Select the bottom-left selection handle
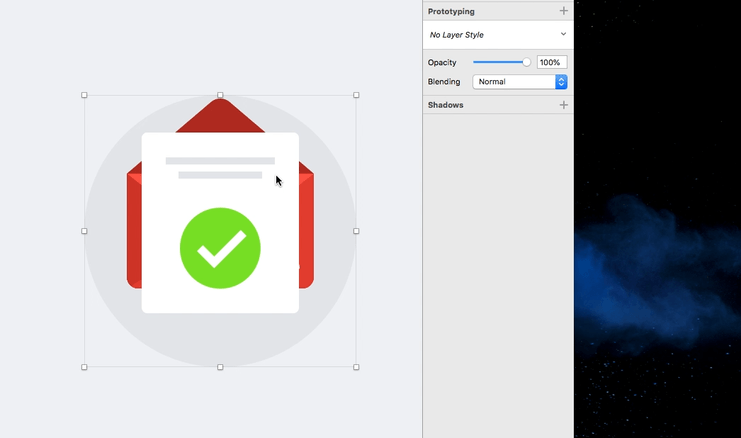Screen dimensions: 741x438 pyautogui.click(x=84, y=367)
